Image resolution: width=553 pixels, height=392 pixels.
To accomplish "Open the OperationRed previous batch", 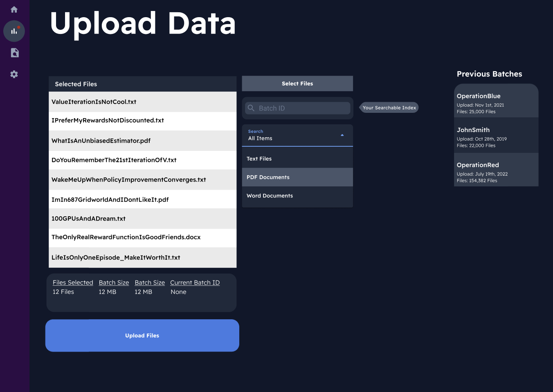I will [496, 170].
